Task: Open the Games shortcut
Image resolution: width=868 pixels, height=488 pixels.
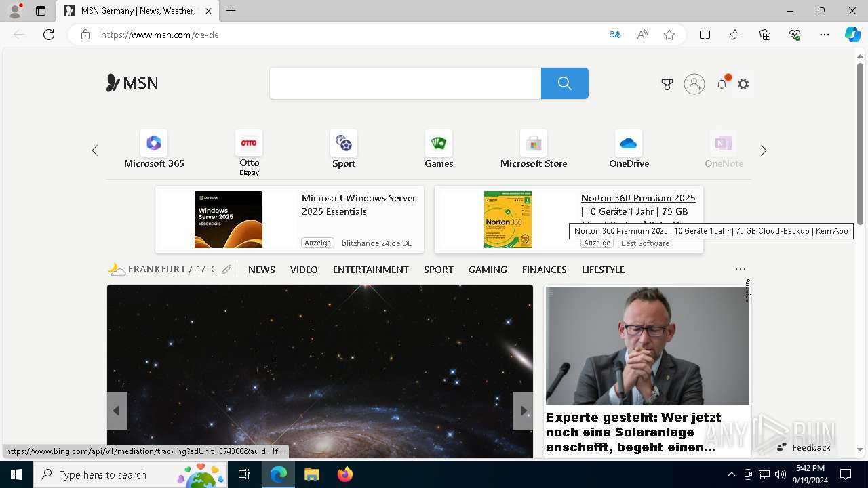Action: point(439,149)
